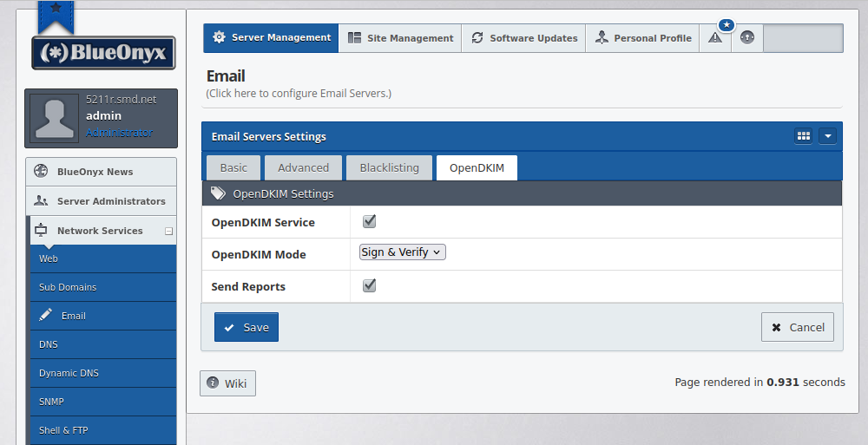Screen dimensions: 868x445
Task: Open the Web submenu item
Action: pos(103,258)
